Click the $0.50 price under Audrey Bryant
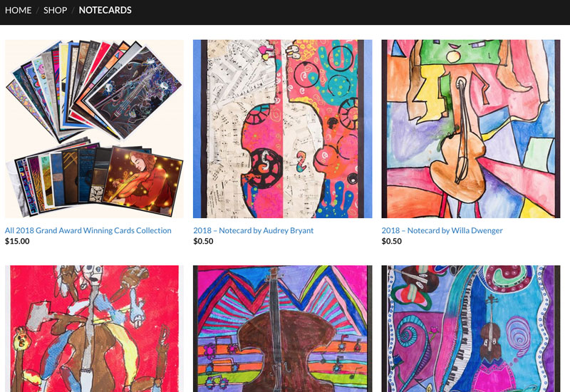The image size is (570, 392). pos(203,241)
